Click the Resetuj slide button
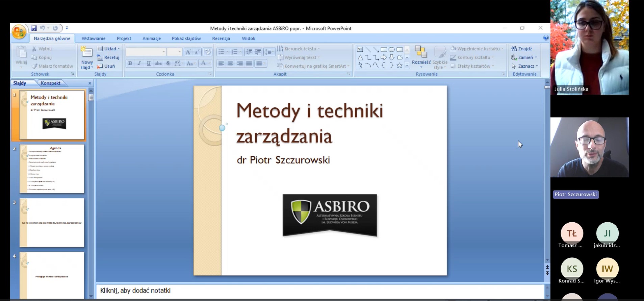 (x=108, y=57)
